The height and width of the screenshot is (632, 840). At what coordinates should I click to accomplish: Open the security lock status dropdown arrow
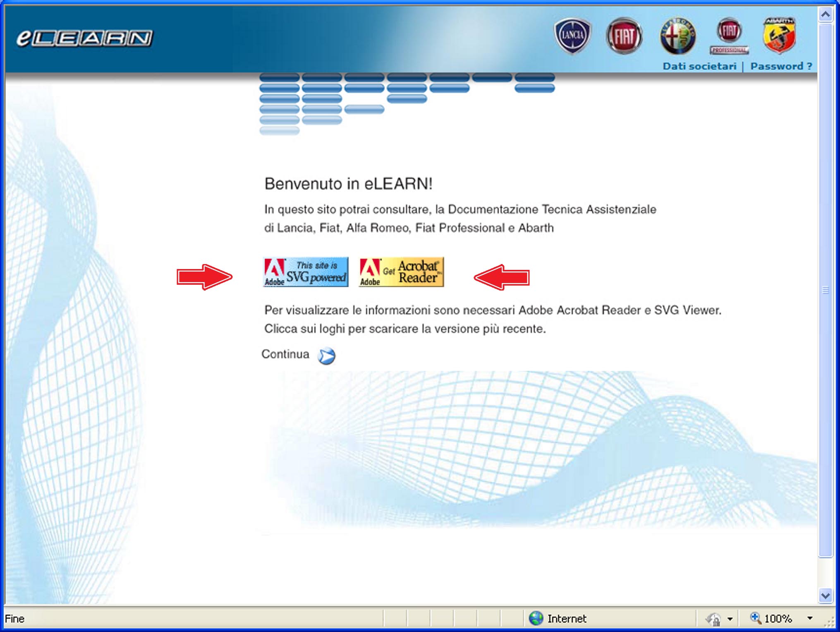pyautogui.click(x=730, y=619)
